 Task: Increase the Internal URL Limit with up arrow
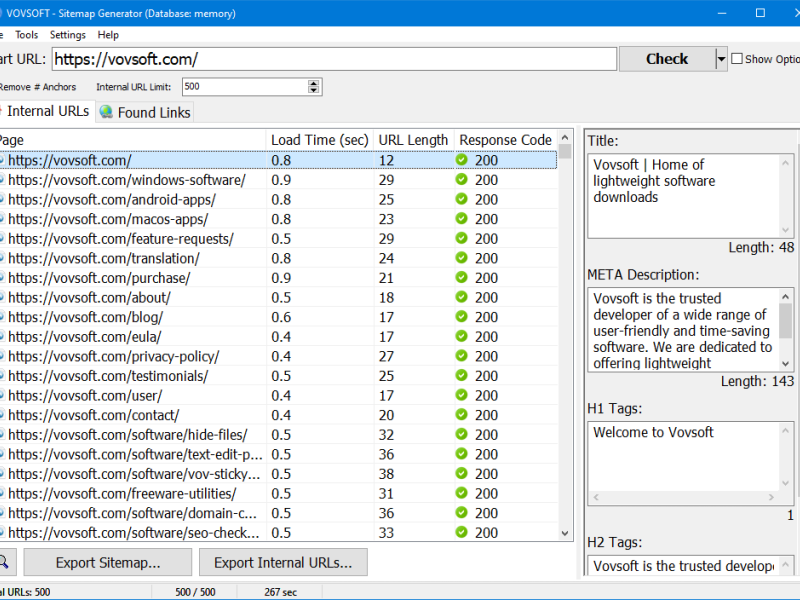[x=313, y=83]
